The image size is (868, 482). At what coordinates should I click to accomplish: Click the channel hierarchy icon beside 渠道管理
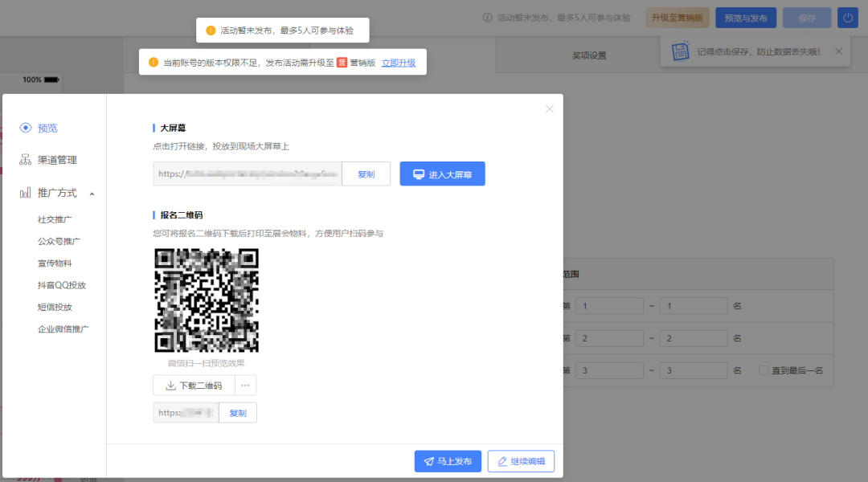coord(26,160)
